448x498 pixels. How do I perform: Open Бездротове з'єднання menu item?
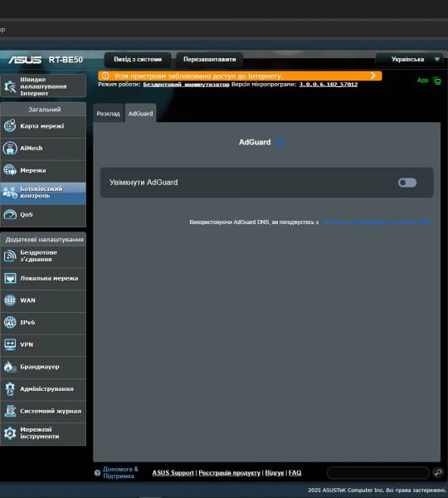[43, 256]
